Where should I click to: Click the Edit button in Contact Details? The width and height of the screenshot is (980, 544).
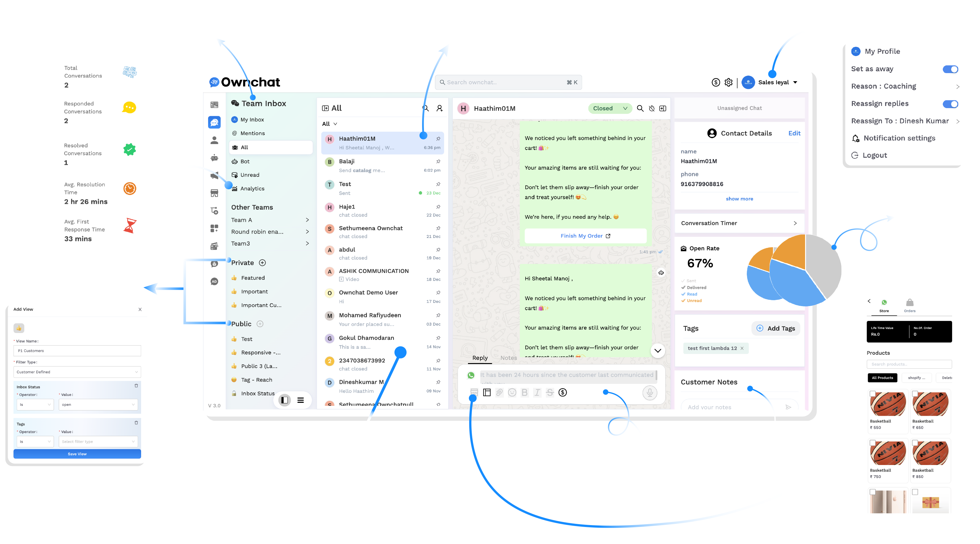(x=788, y=133)
